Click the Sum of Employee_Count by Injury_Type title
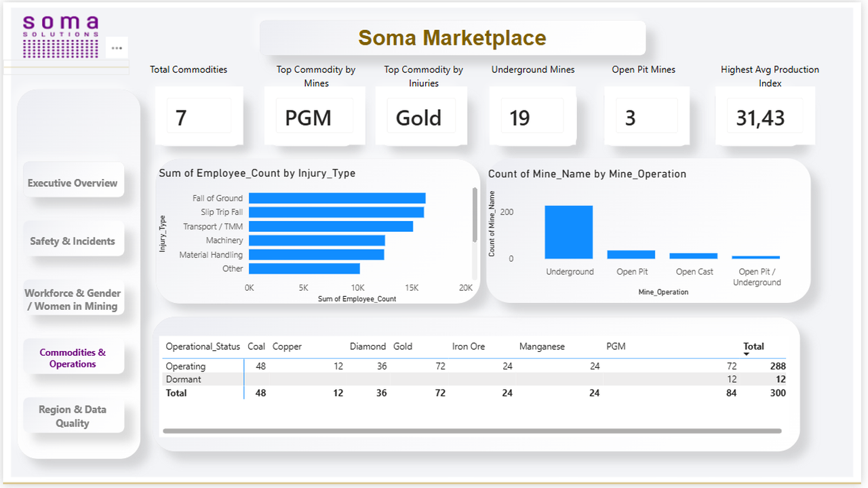 257,174
